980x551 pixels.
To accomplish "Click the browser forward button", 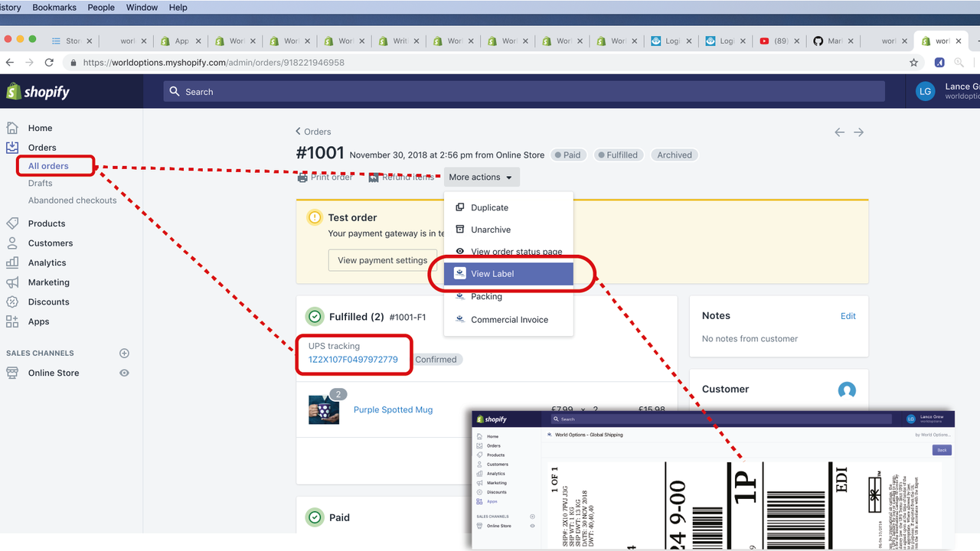I will click(x=29, y=63).
